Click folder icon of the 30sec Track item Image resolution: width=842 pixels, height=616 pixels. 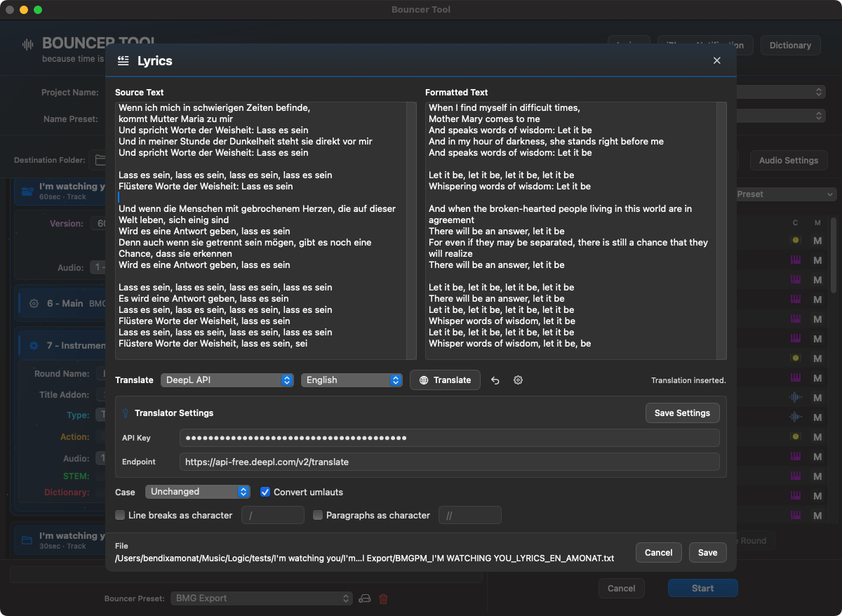(x=27, y=540)
